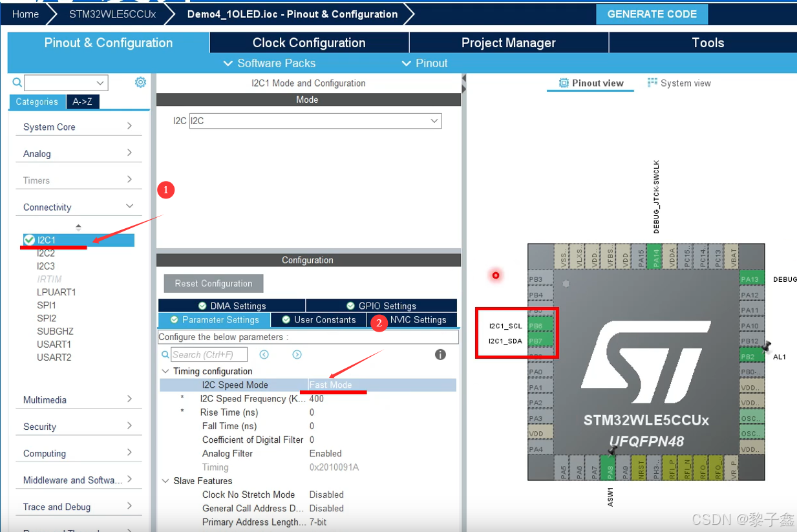Click the search magnifier icon in categories
Image resolution: width=797 pixels, height=532 pixels.
[17, 82]
